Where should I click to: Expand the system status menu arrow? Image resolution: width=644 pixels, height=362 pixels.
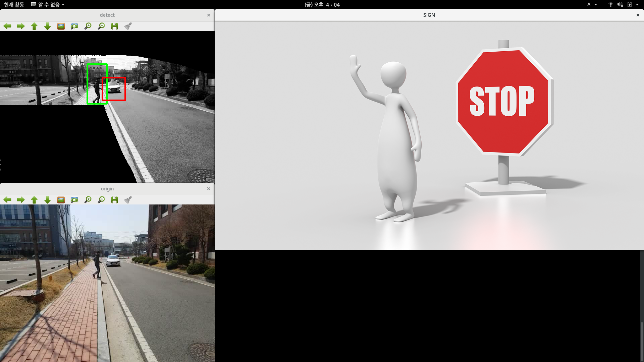[x=637, y=5]
